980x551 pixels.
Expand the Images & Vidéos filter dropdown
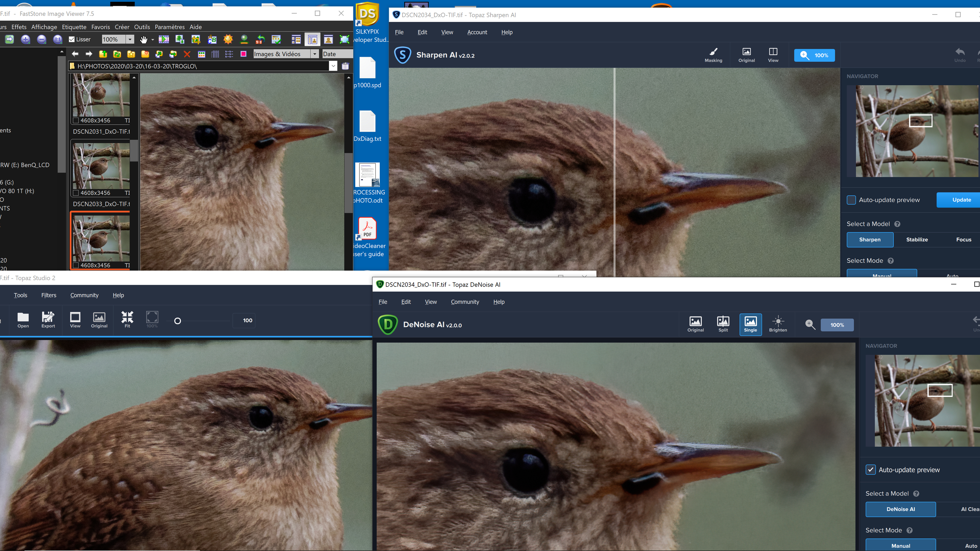(x=315, y=54)
